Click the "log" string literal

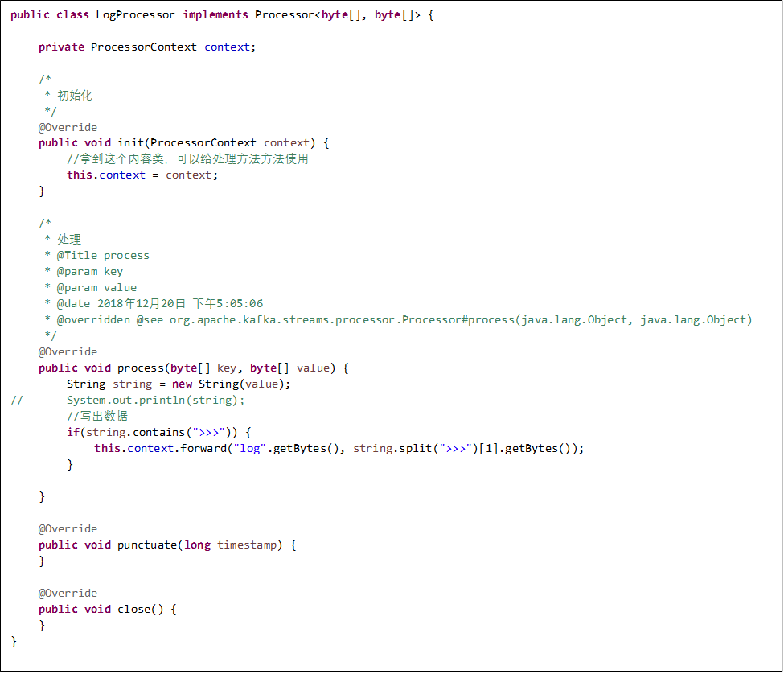click(x=249, y=449)
